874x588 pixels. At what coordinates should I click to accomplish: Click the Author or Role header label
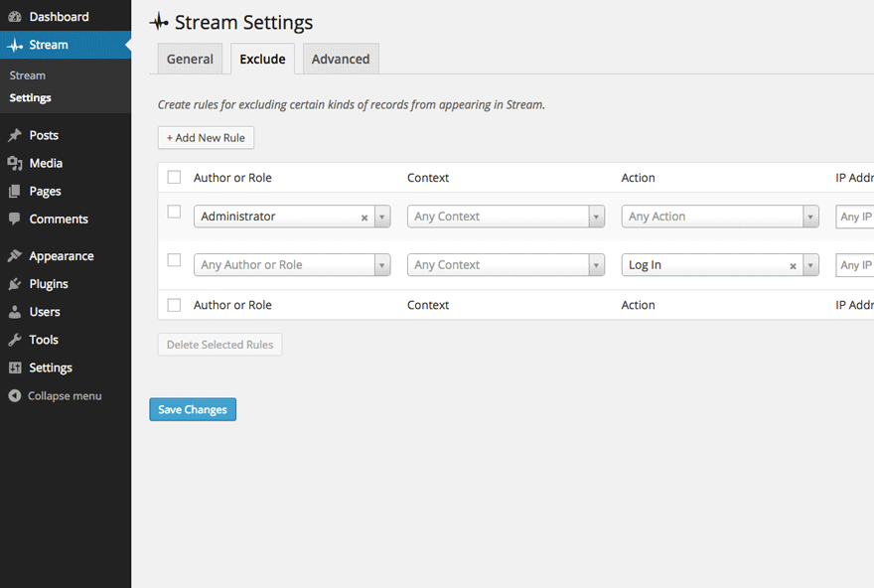[232, 177]
